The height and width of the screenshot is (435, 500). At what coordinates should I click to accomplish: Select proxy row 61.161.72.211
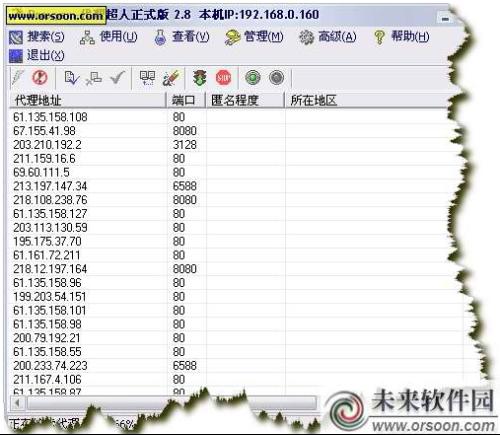click(230, 255)
